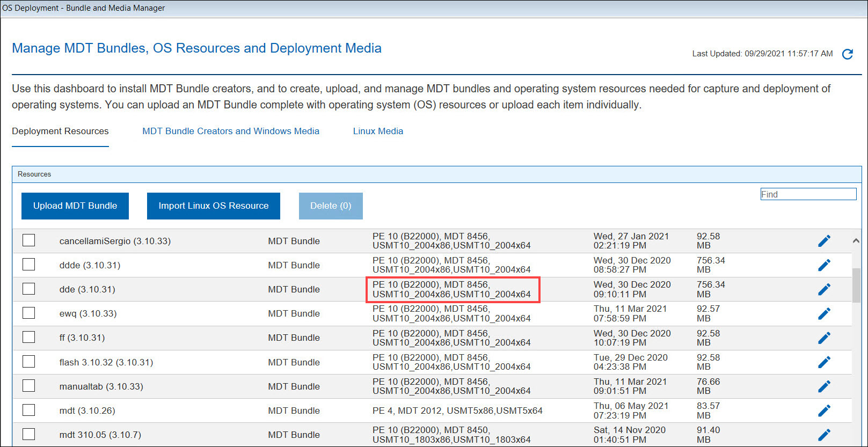
Task: Edit the cancellamiSergio bundle with pencil icon
Action: coord(824,241)
